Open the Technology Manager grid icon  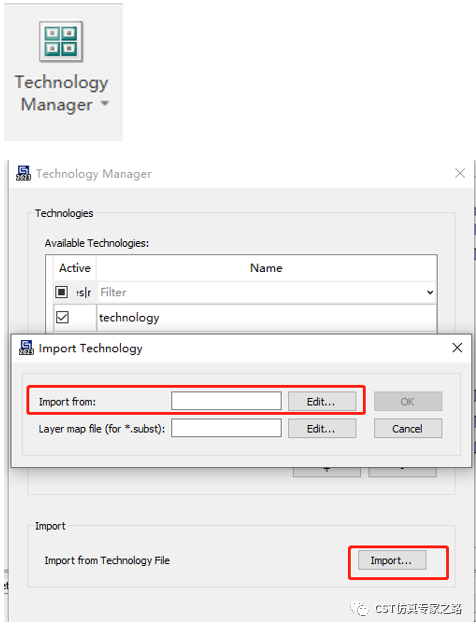(x=61, y=42)
